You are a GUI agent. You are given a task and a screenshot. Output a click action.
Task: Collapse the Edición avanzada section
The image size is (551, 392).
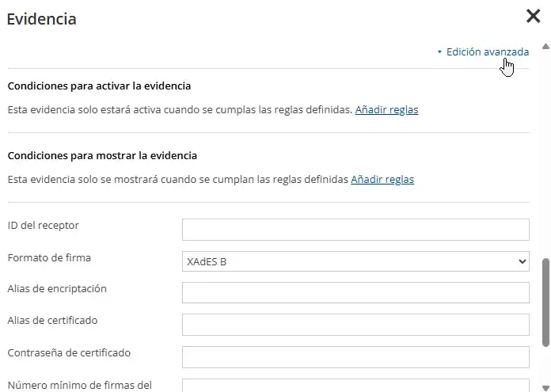click(x=488, y=52)
